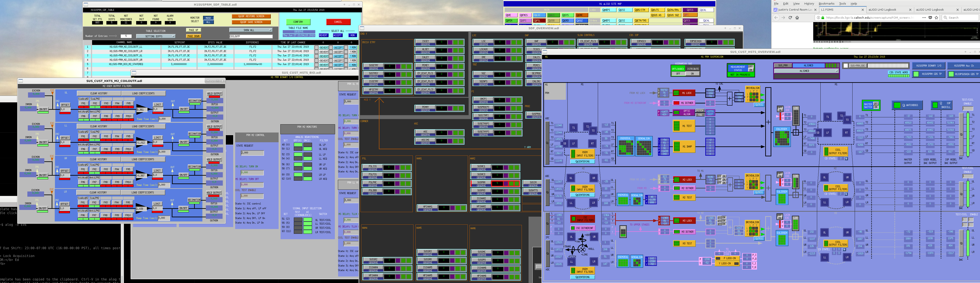Screen dimensions: 980x283
Task: Open the red ISC INPUT FILTERS block
Action: point(582,219)
